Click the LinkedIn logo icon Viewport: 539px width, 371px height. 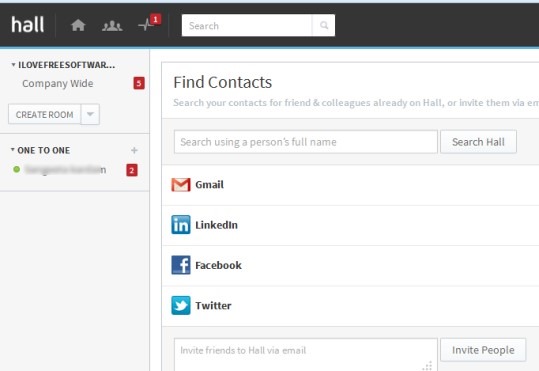coord(181,225)
